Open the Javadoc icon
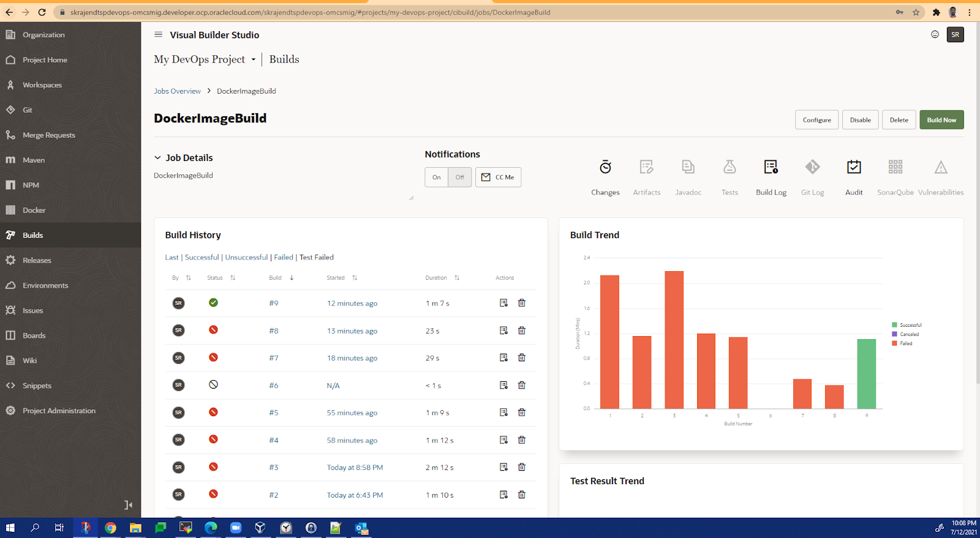 click(688, 166)
